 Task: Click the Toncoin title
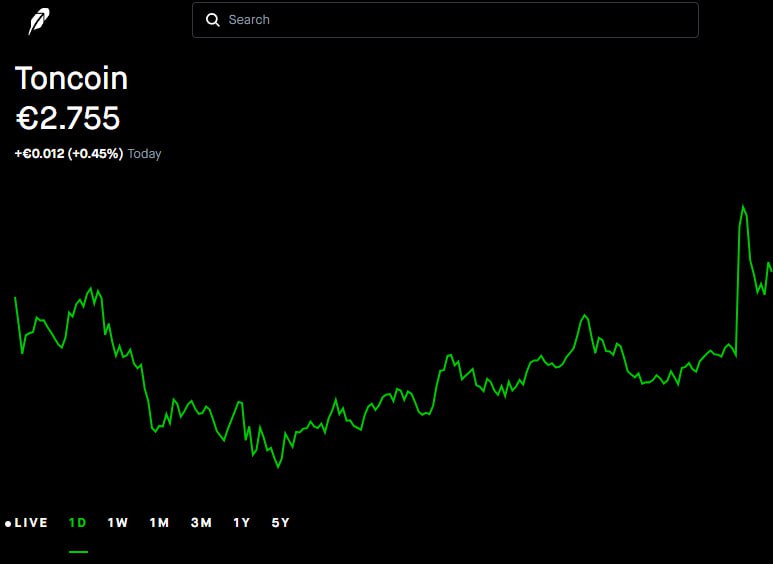pyautogui.click(x=71, y=78)
